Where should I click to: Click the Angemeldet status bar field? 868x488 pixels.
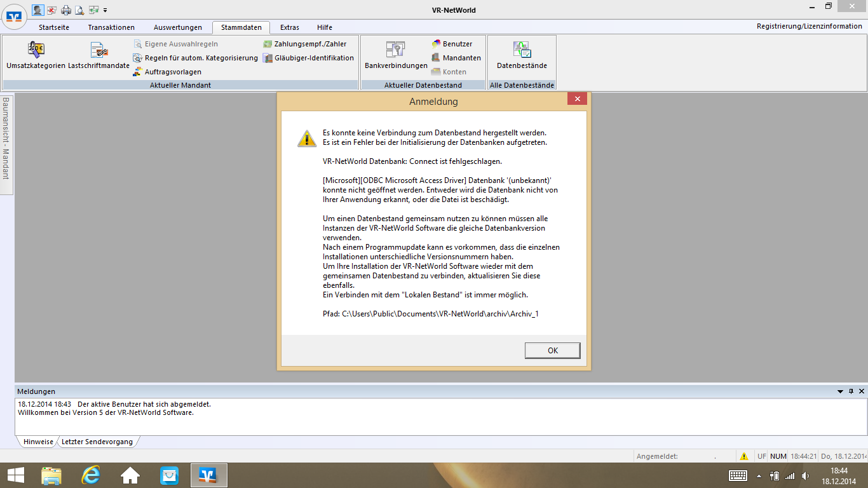point(685,456)
